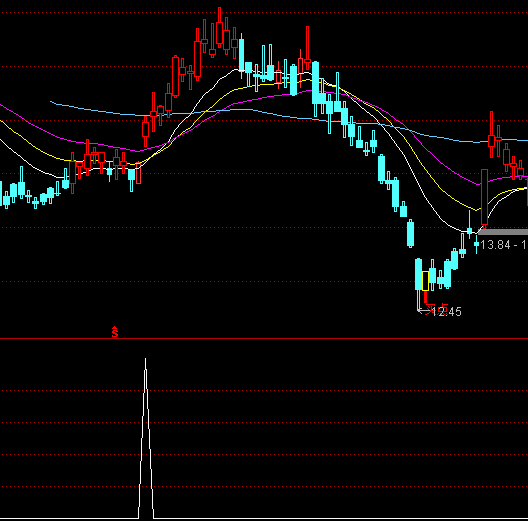528x521 pixels.
Task: Select the small cyan candle left of 13.84 label
Action: pyautogui.click(x=476, y=244)
